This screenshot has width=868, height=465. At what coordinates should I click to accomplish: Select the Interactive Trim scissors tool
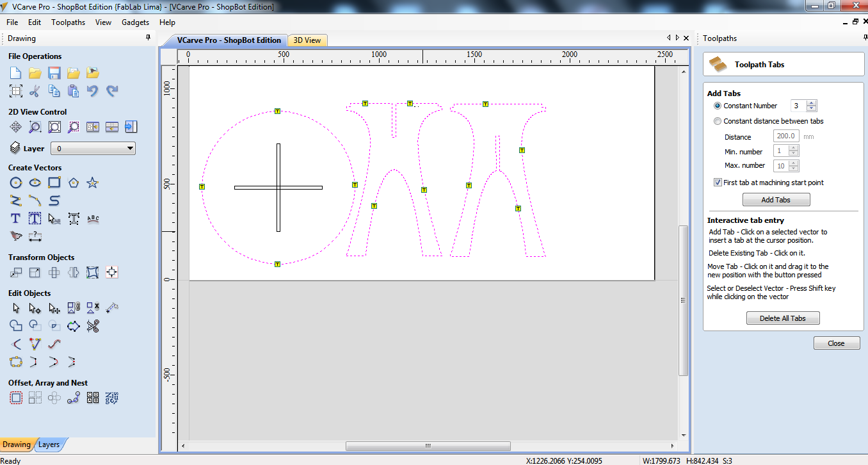tap(93, 327)
